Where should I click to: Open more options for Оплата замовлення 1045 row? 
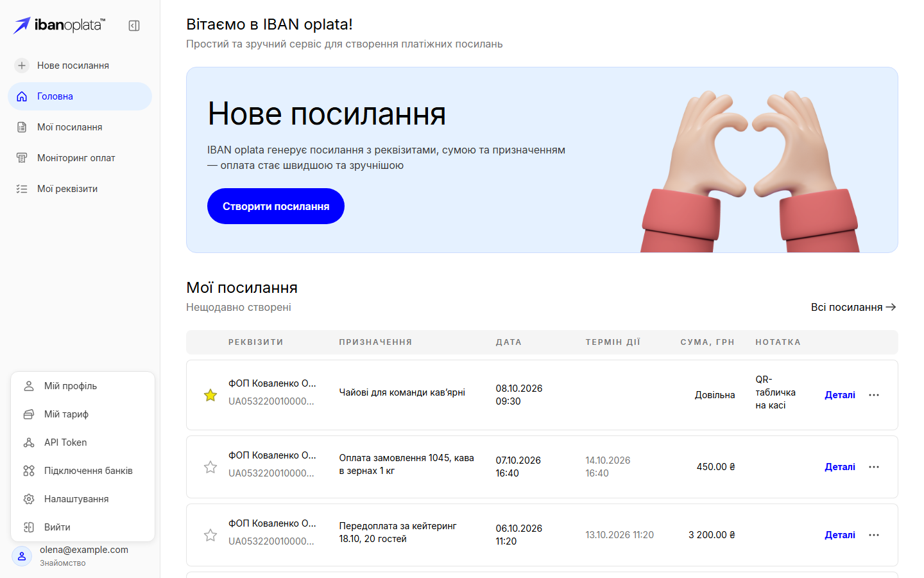click(x=874, y=467)
